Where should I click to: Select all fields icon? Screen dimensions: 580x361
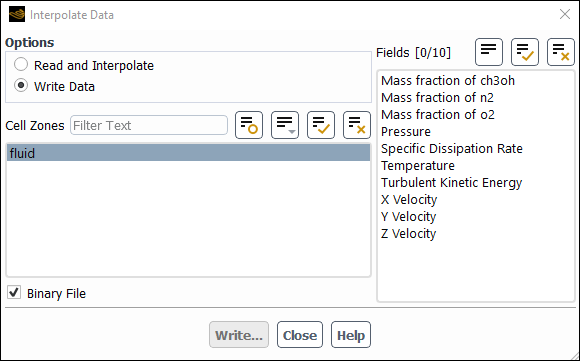point(525,52)
